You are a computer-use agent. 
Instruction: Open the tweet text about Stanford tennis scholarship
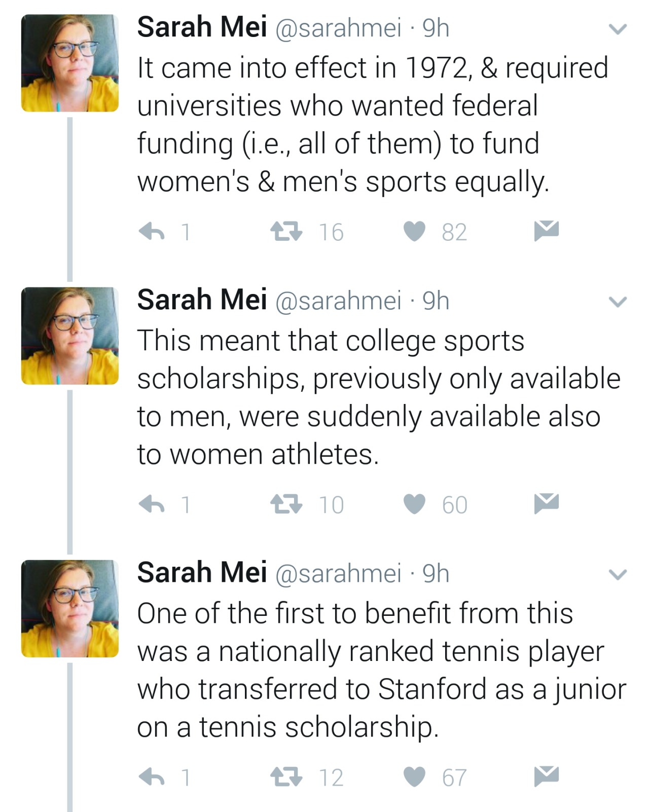point(380,670)
